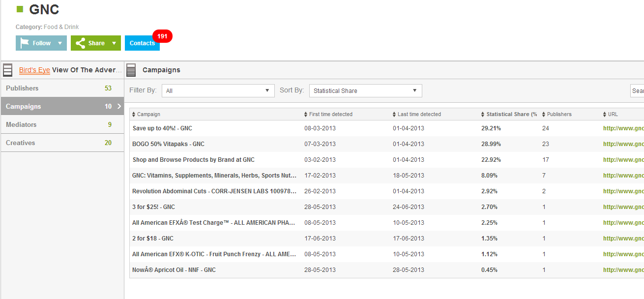Click publishers count 23 for Vitapaks

[546, 144]
